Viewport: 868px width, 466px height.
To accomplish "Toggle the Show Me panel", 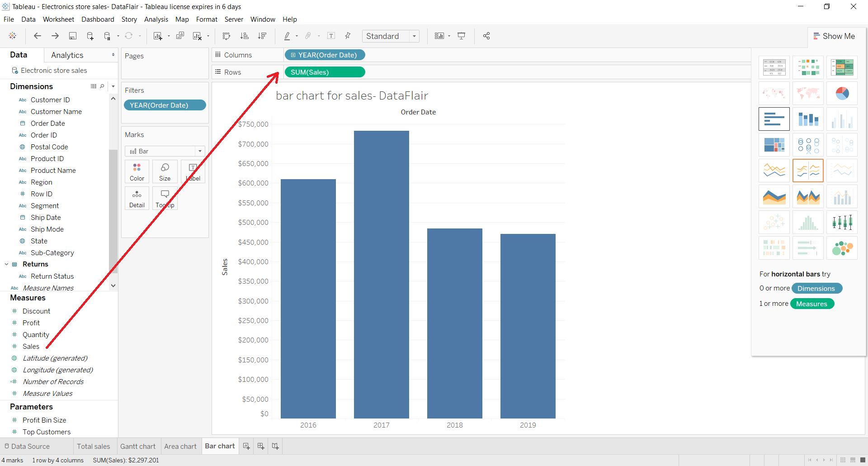I will click(x=834, y=36).
